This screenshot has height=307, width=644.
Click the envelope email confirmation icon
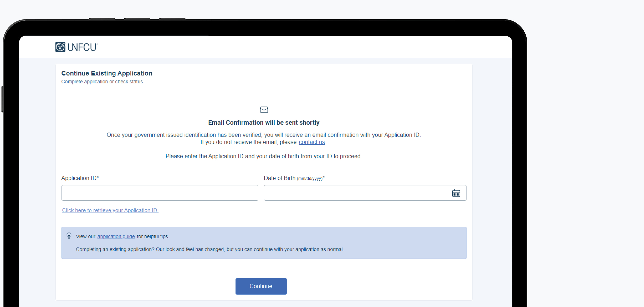click(264, 110)
